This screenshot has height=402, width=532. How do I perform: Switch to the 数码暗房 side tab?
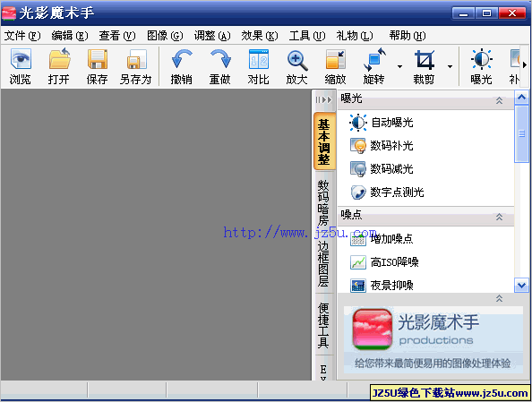click(x=323, y=203)
